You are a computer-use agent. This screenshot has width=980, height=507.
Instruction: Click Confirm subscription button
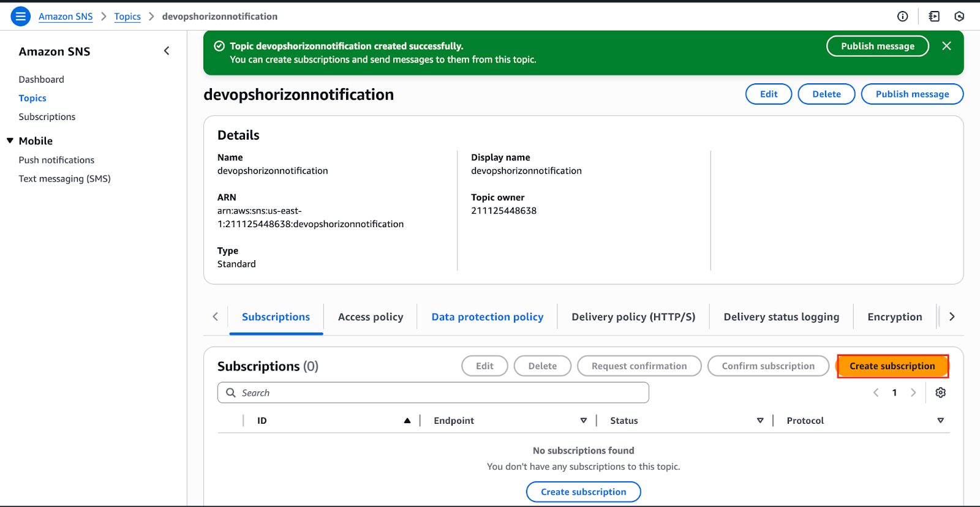[x=768, y=366]
